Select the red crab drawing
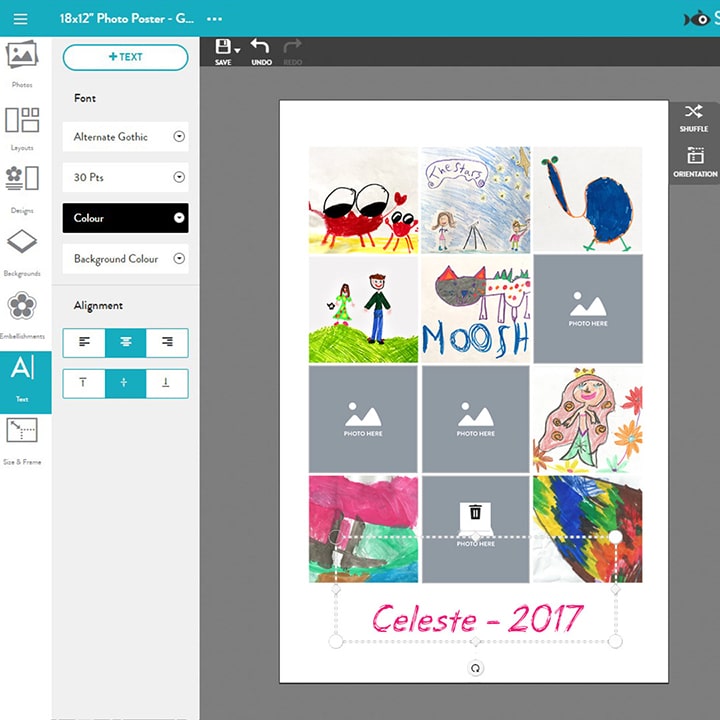720x720 pixels. [x=363, y=200]
